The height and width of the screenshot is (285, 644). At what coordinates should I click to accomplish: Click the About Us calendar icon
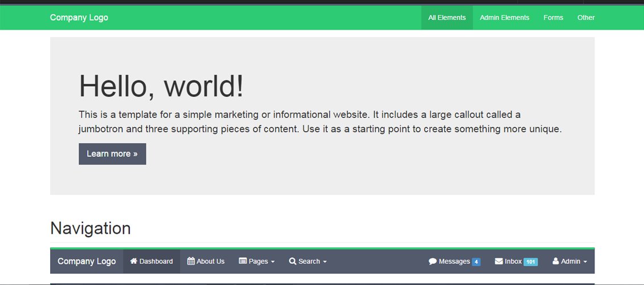point(191,261)
